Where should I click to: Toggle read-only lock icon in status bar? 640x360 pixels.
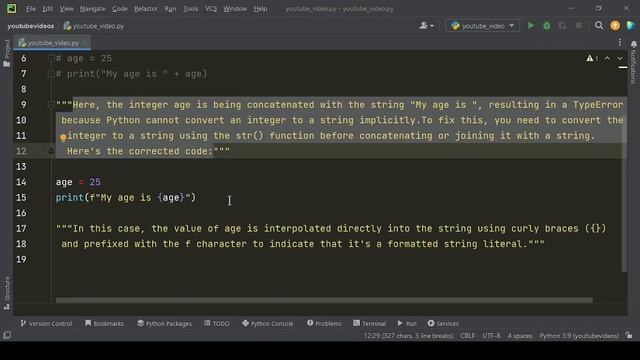click(x=629, y=336)
